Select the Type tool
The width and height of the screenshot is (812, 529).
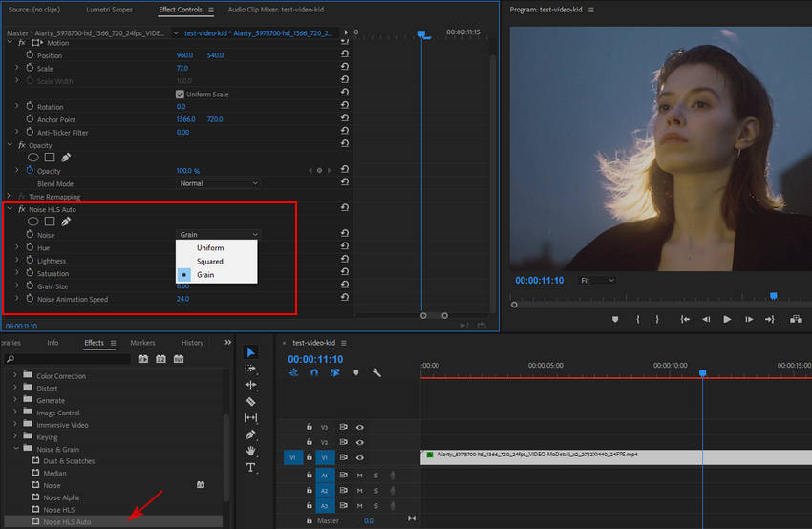(x=250, y=467)
